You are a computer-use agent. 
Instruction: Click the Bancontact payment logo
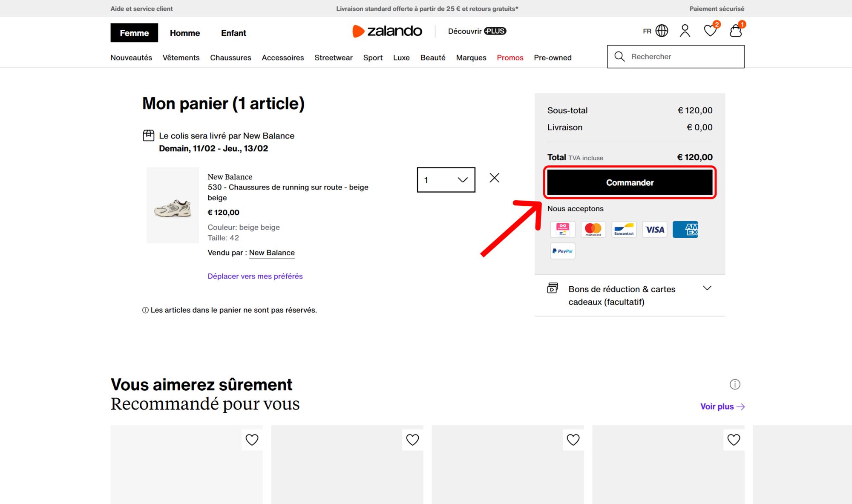tap(624, 230)
